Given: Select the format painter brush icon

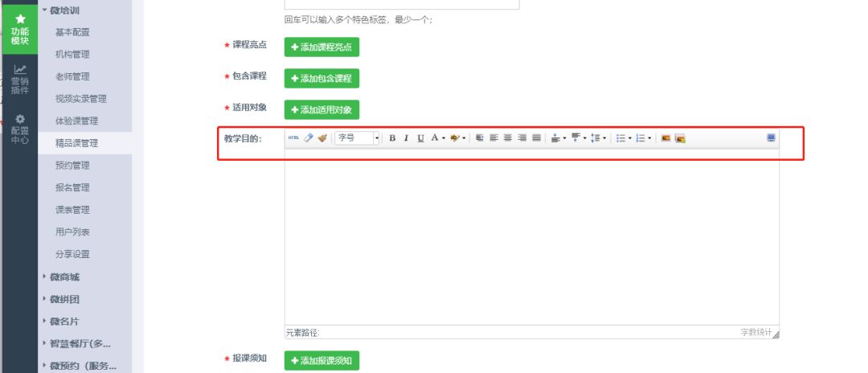Looking at the screenshot, I should 322,137.
